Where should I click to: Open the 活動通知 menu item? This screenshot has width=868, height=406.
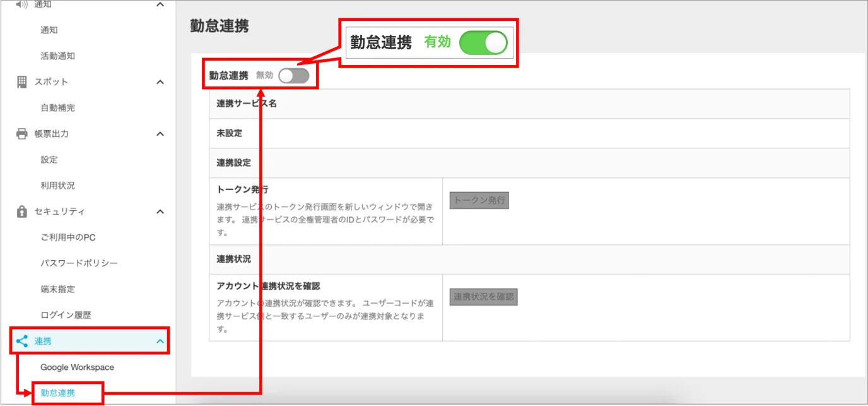point(58,56)
